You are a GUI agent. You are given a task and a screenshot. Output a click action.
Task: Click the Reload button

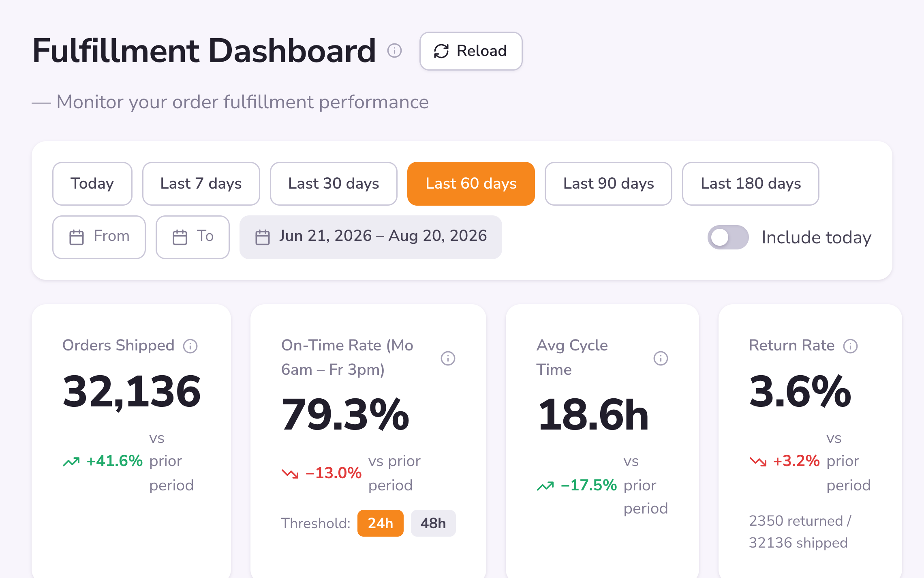pyautogui.click(x=471, y=51)
